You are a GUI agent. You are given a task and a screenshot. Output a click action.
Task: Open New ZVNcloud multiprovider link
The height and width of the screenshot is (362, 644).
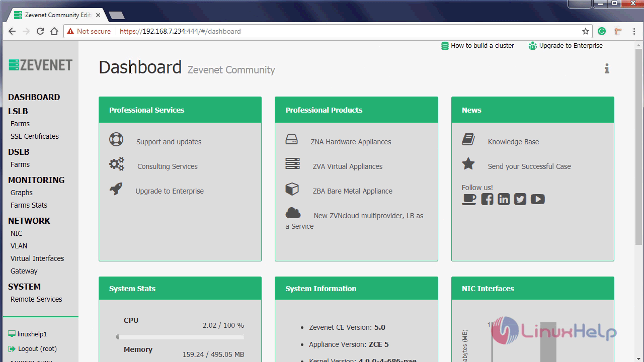point(355,221)
